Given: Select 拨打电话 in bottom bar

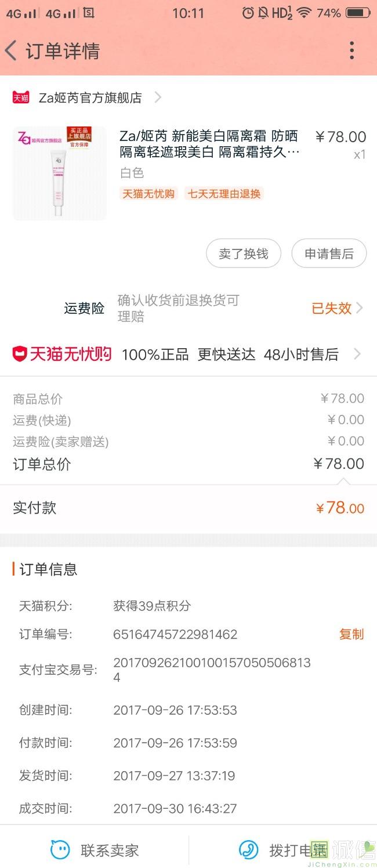Looking at the screenshot, I should 296,851.
